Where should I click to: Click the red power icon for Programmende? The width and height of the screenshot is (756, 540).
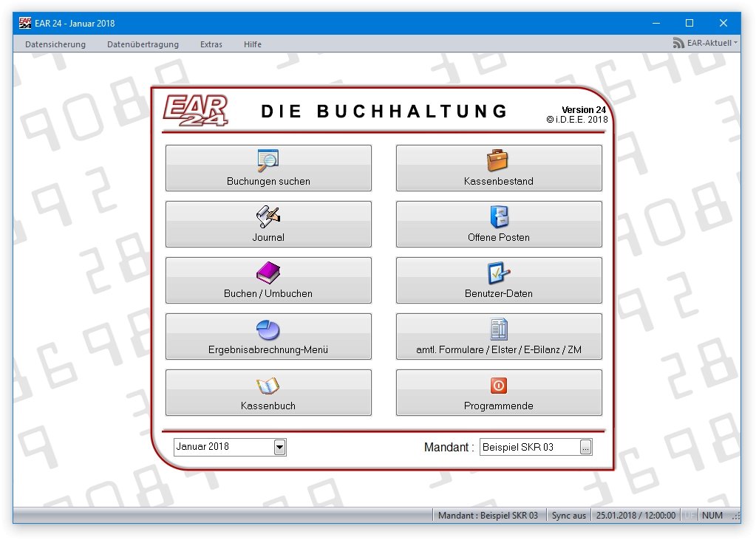click(499, 385)
